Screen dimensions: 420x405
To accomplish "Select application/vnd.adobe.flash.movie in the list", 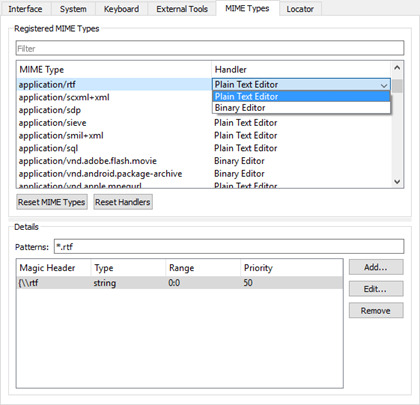I will (x=204, y=161).
